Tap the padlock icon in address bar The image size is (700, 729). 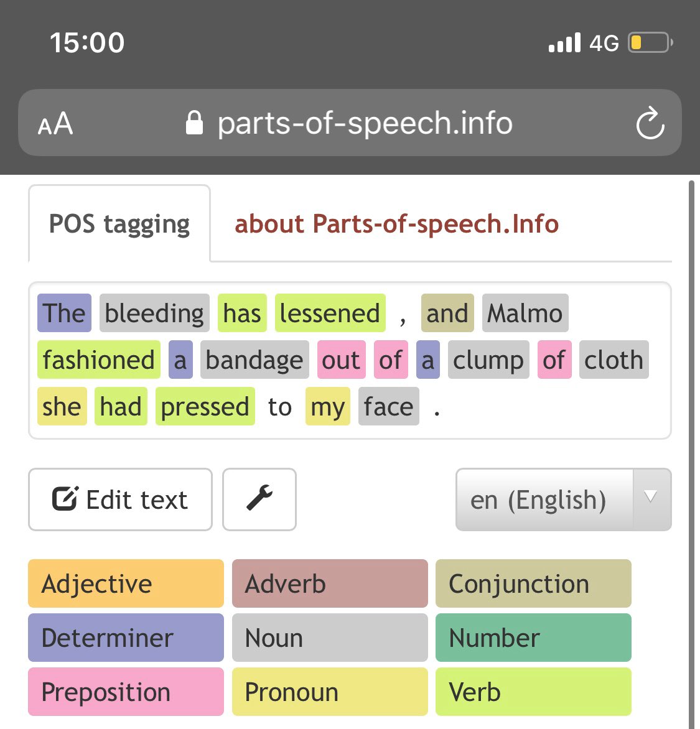click(194, 123)
